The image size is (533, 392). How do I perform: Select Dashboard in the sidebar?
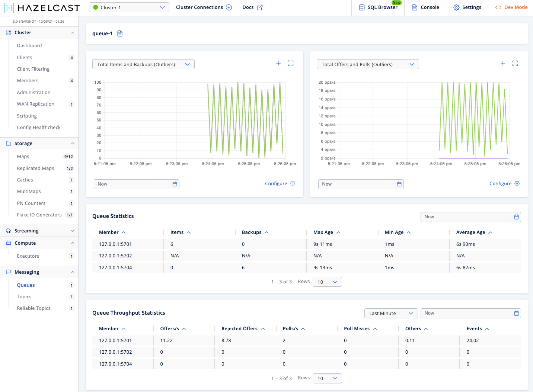coord(29,45)
